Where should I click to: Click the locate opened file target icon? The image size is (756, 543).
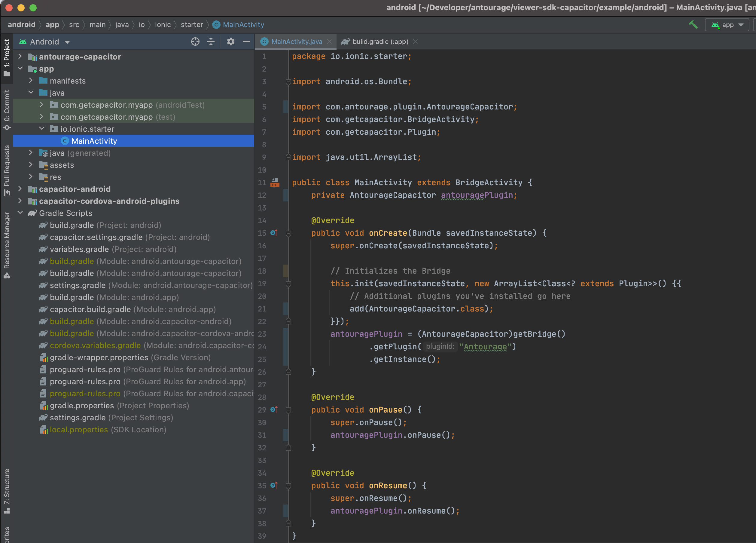pyautogui.click(x=195, y=42)
